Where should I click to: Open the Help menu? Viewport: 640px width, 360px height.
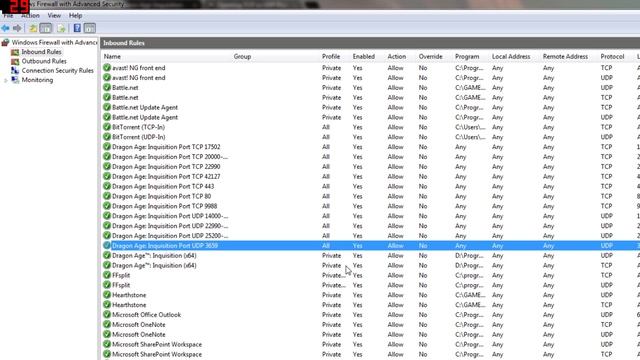tap(76, 16)
